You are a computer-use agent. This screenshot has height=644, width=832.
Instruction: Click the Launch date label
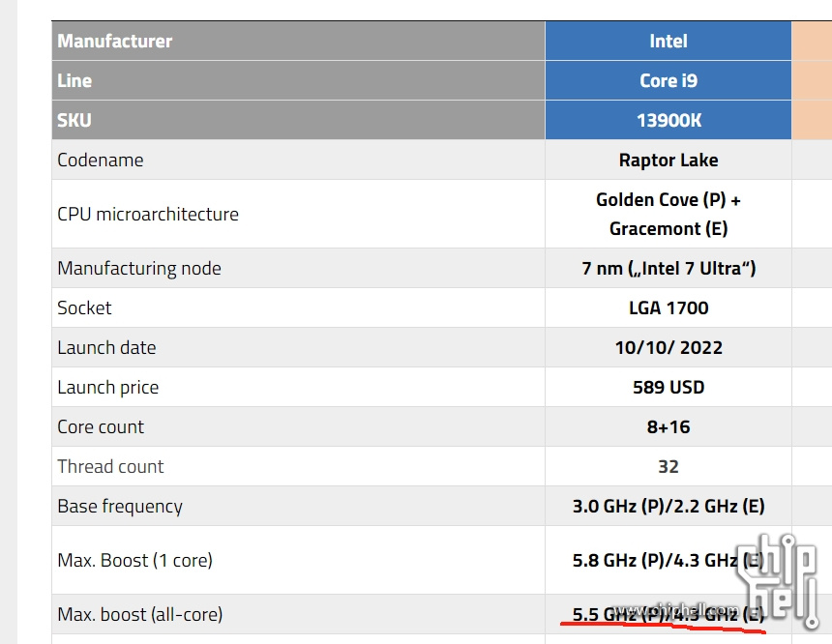coord(106,348)
